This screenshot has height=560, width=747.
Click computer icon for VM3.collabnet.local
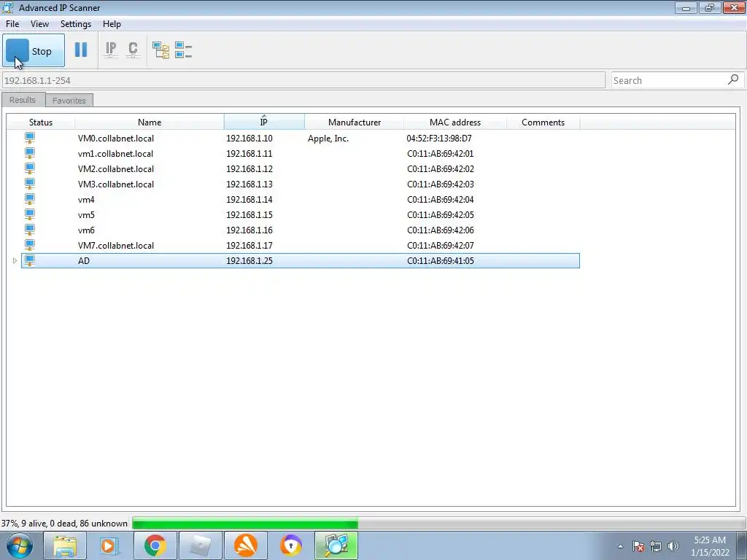coord(29,184)
